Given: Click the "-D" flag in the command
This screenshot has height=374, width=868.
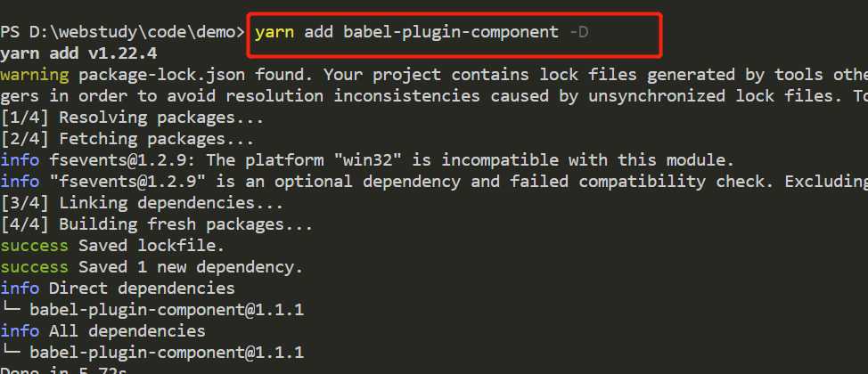Looking at the screenshot, I should coord(577,32).
